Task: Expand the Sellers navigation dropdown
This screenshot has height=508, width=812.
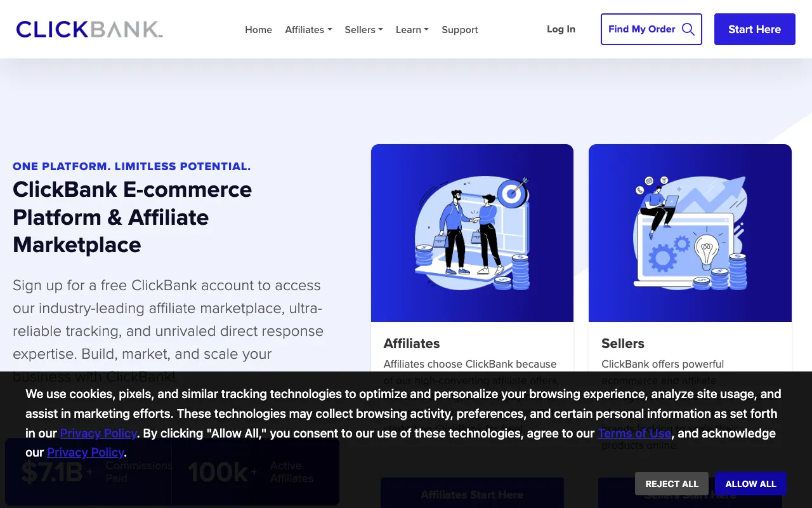Action: click(x=363, y=29)
